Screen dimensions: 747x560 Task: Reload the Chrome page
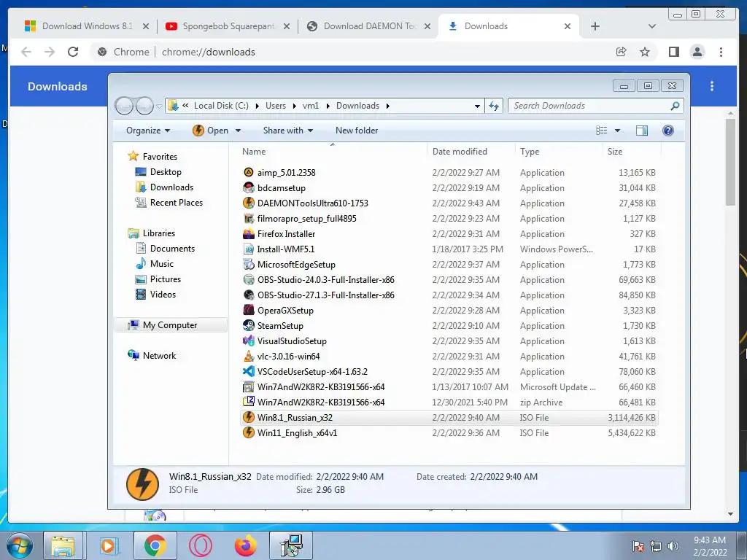click(x=73, y=52)
